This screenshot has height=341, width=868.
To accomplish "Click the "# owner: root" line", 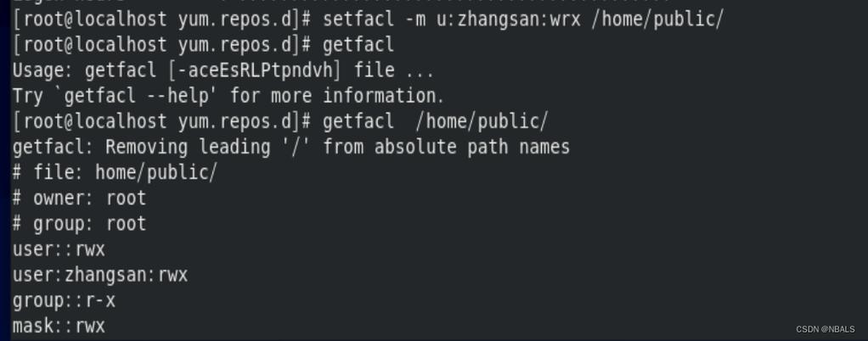I will (79, 198).
